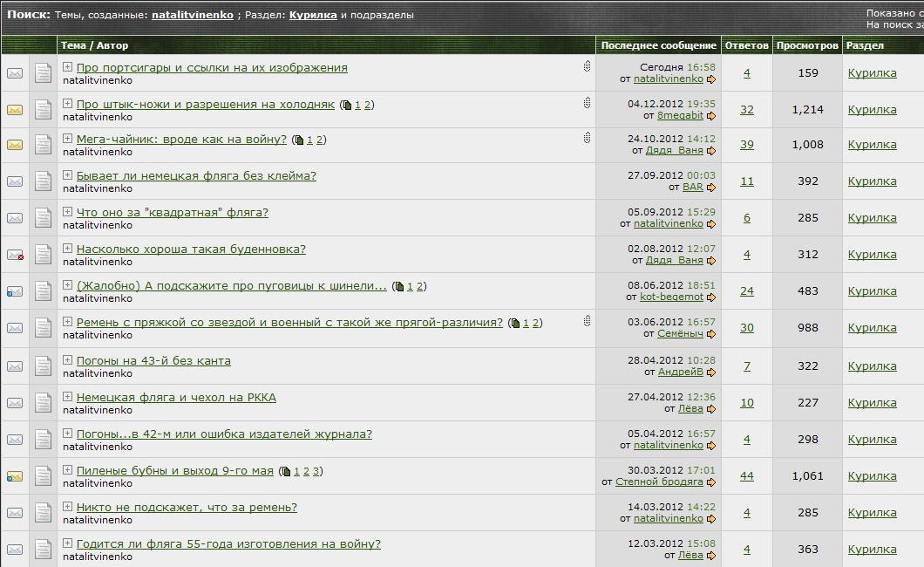Viewport: 924px width, 567px height.
Task: Open page 2 of 'Мега-чайник' thread
Action: pos(319,140)
